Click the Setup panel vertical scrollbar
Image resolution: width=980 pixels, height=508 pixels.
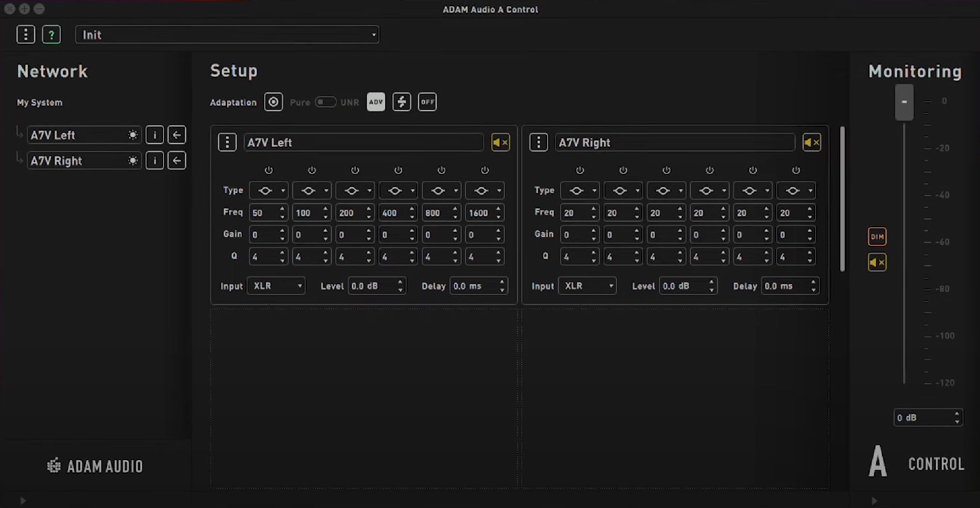point(842,199)
